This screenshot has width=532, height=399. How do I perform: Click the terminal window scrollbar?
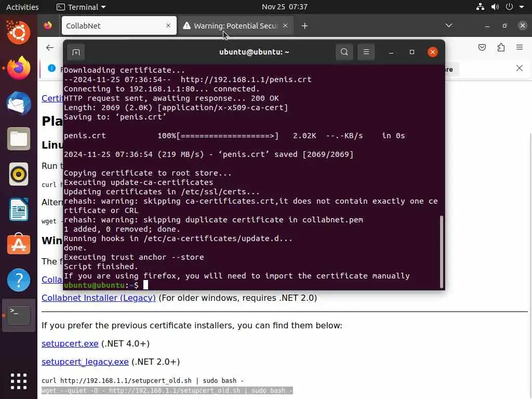(442, 251)
